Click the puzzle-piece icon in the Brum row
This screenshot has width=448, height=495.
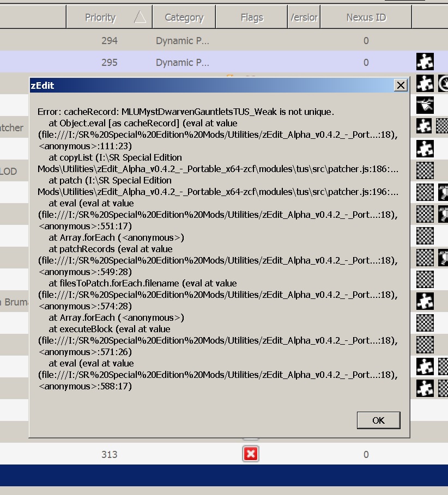tap(425, 301)
